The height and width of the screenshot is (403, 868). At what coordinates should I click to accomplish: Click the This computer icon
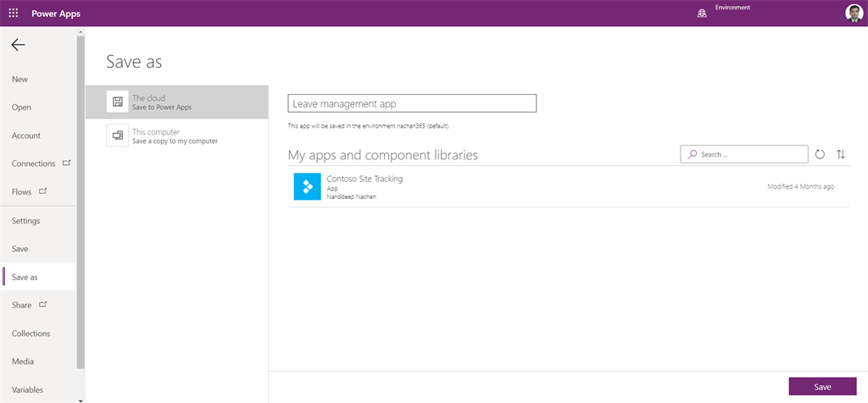[117, 135]
